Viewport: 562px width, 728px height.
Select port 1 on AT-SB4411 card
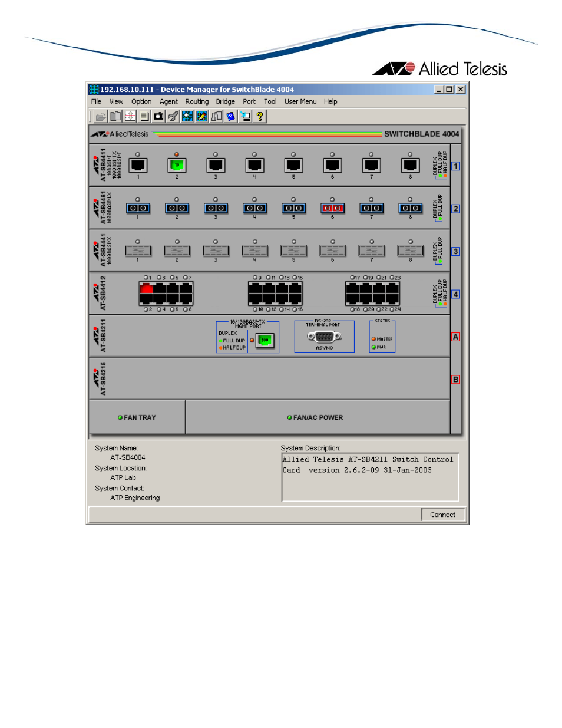pyautogui.click(x=138, y=166)
